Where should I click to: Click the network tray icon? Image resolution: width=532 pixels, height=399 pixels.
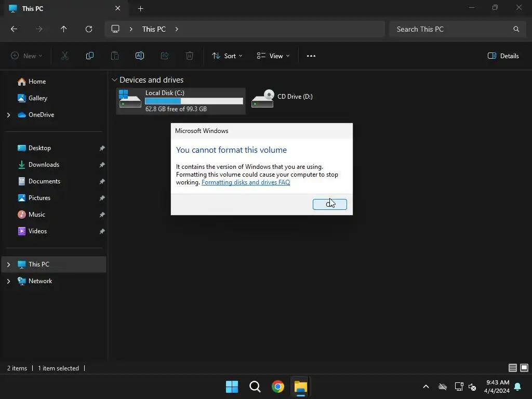(x=459, y=387)
